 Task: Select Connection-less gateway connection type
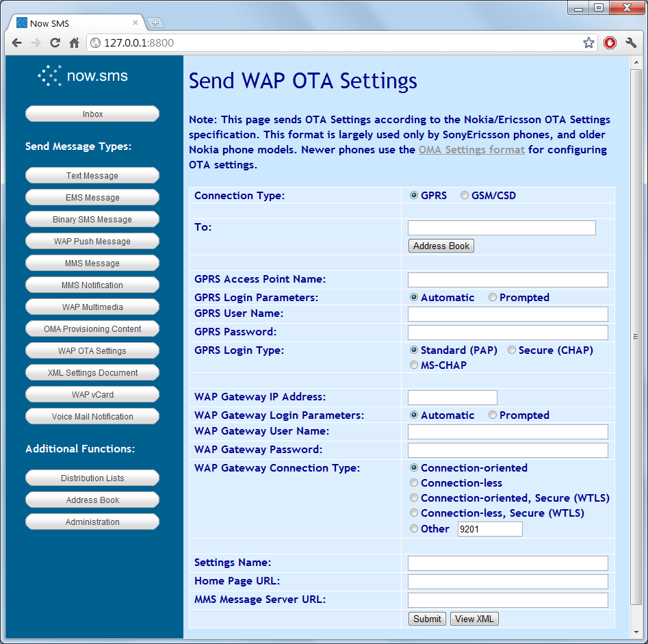(414, 483)
